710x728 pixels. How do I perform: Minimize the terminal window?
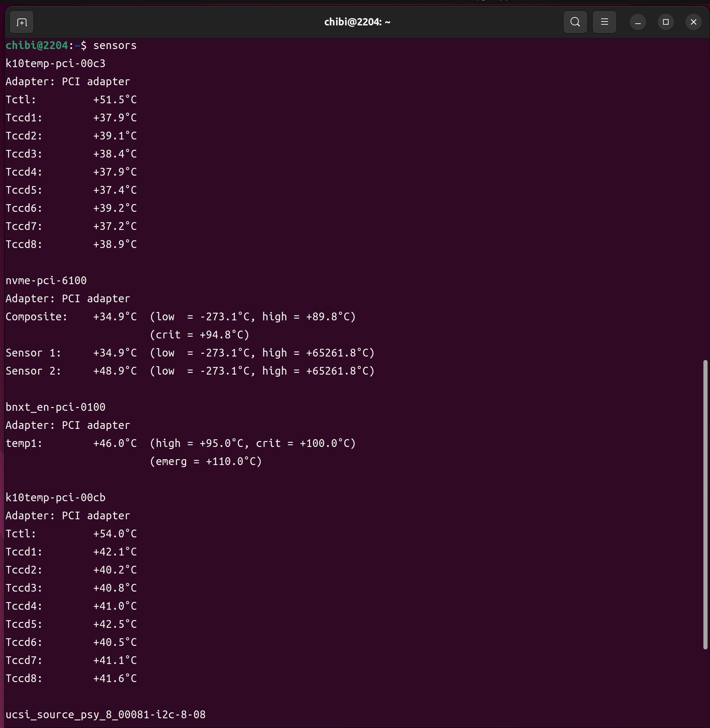[x=638, y=22]
